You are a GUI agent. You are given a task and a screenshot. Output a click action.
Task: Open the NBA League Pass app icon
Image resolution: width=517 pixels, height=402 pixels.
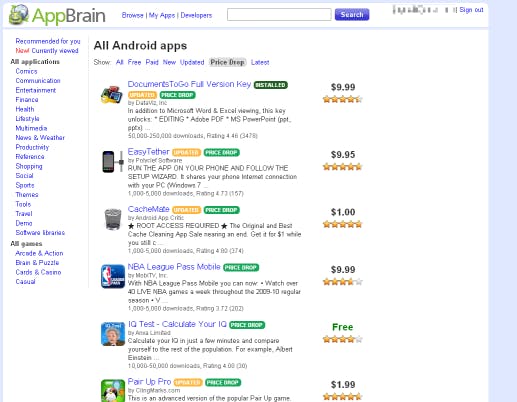coord(113,276)
